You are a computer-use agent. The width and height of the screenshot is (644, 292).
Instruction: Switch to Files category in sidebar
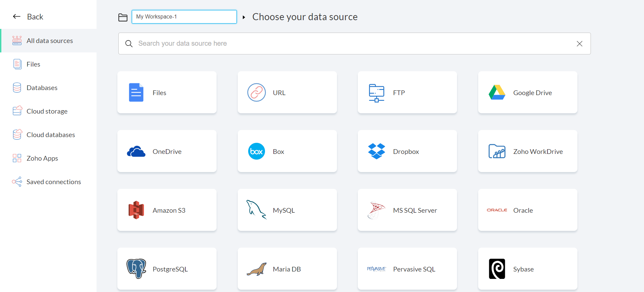click(48, 64)
